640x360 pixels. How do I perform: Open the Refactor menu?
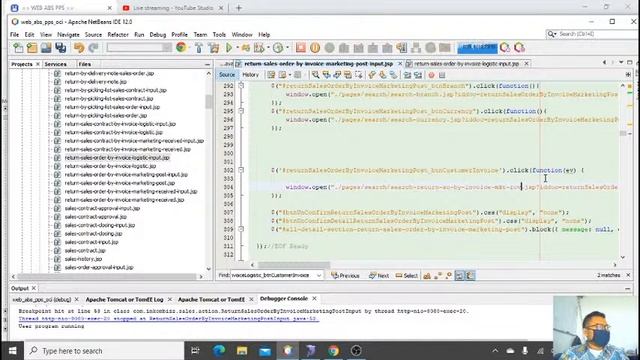point(118,35)
